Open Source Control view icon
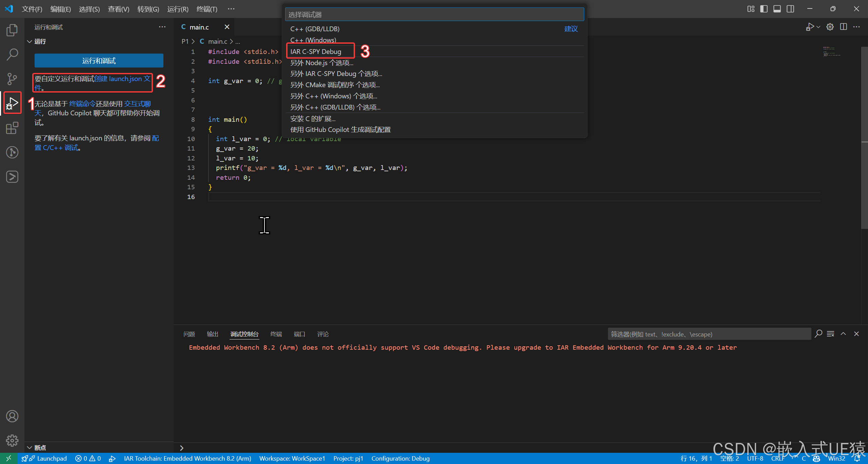This screenshot has height=464, width=868. click(x=12, y=79)
